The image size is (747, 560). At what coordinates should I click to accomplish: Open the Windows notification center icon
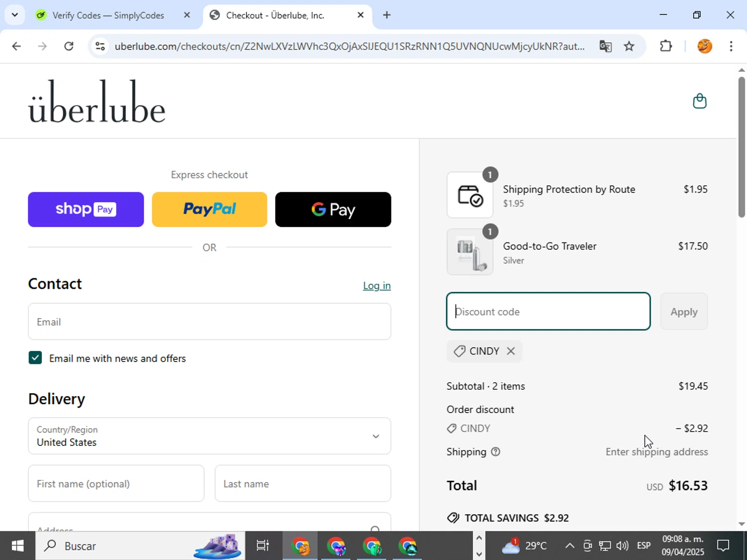[723, 546]
